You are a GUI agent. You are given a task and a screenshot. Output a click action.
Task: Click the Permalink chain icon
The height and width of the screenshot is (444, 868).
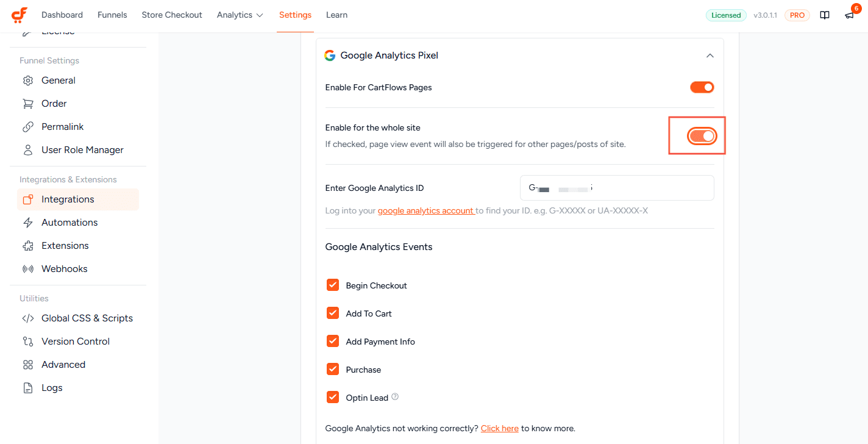pos(28,127)
